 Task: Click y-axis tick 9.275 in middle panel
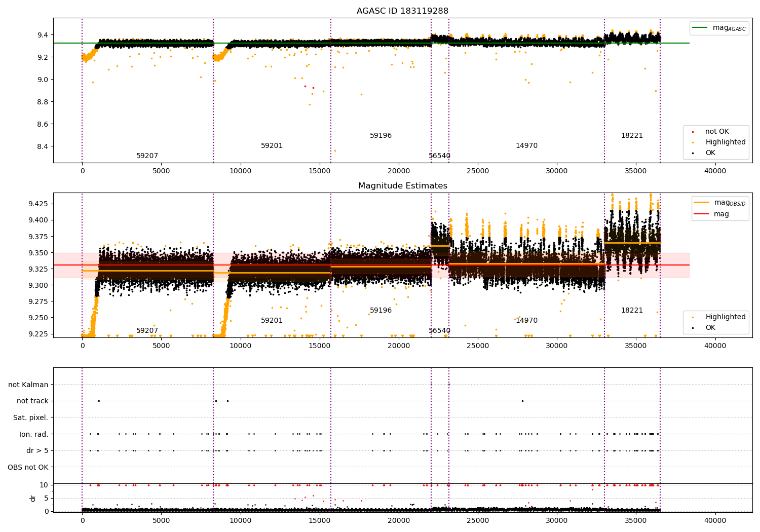[39, 301]
